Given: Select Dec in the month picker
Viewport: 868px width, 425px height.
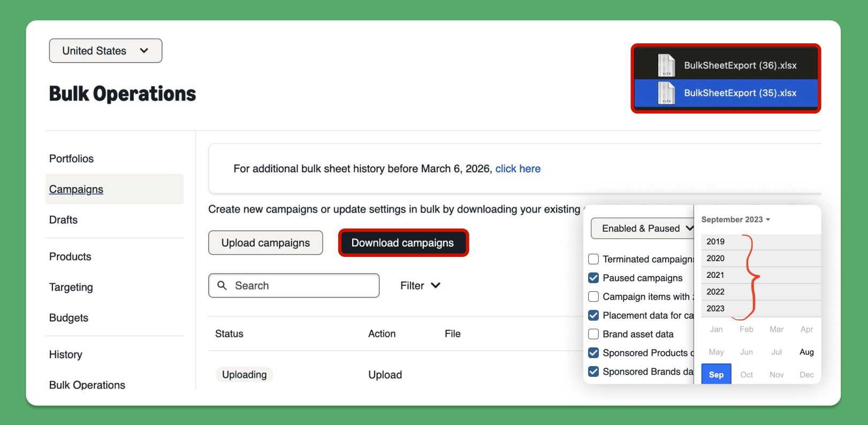Looking at the screenshot, I should [806, 375].
